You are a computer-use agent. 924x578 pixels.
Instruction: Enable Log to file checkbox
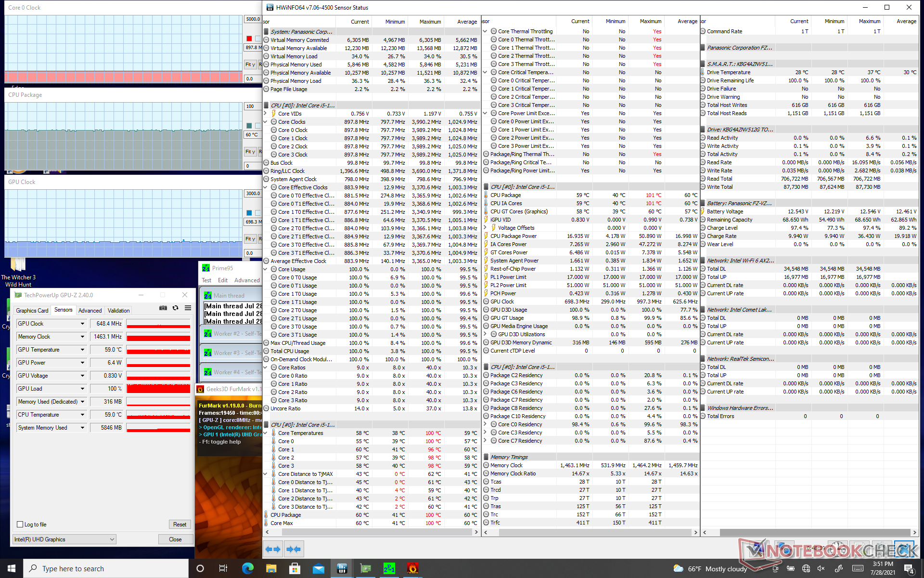coord(20,525)
